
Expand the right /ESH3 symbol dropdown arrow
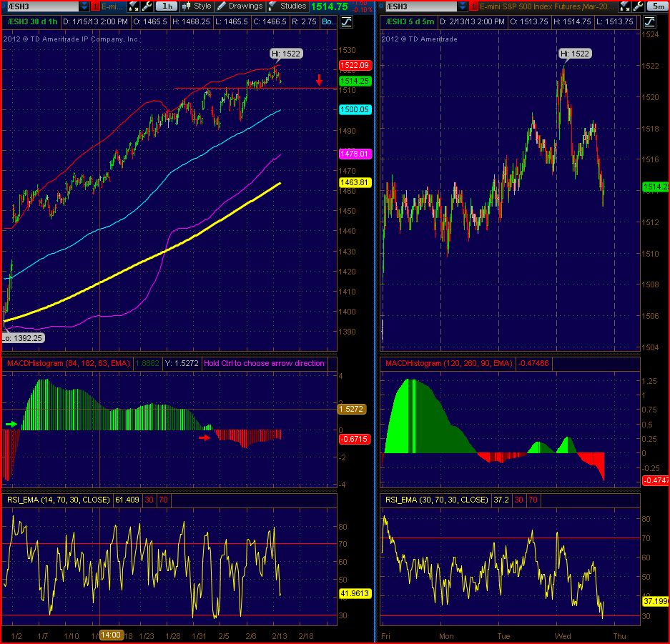[462, 6]
